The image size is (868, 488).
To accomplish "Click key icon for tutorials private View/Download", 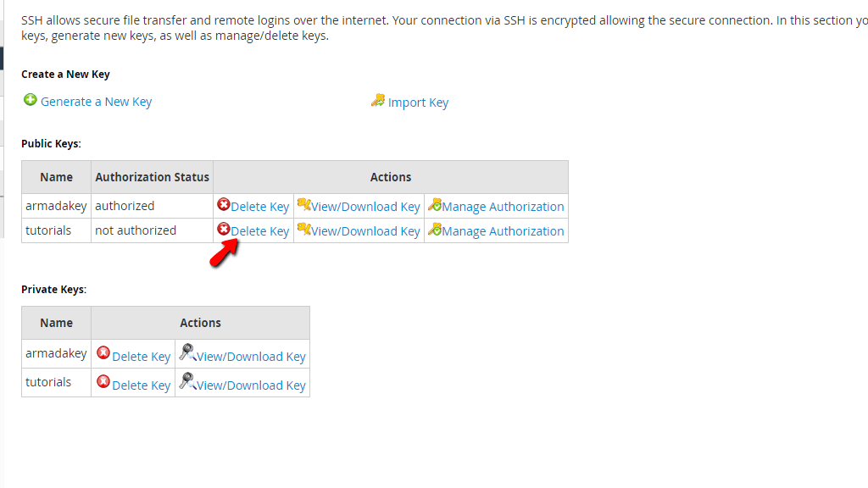I will [x=187, y=381].
